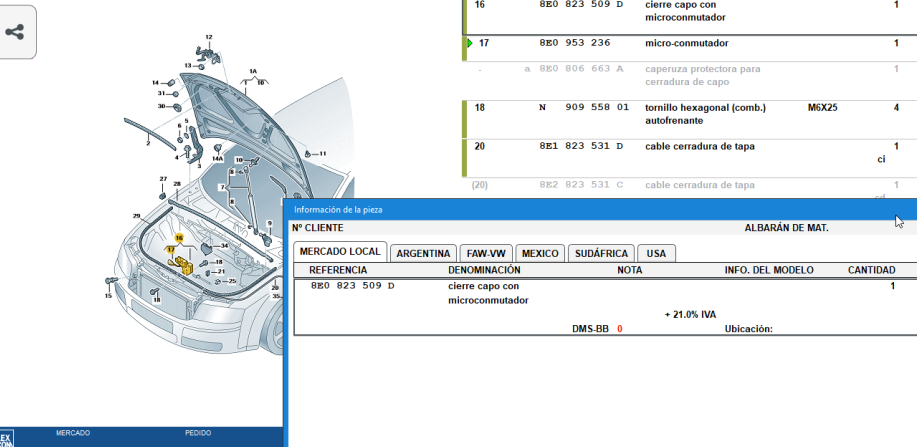Select the MERCADO LOCAL tab
Screen dimensions: 917x447
[x=339, y=251]
